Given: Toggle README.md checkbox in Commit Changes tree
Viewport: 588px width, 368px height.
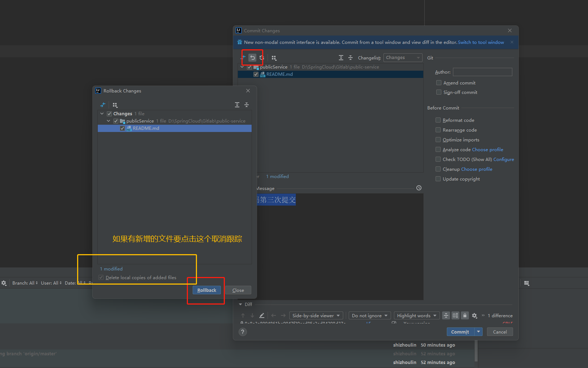Looking at the screenshot, I should [x=256, y=74].
